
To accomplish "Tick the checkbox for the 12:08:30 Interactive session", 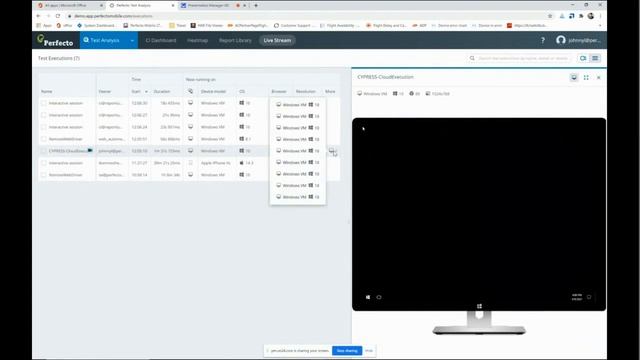I will pos(44,103).
